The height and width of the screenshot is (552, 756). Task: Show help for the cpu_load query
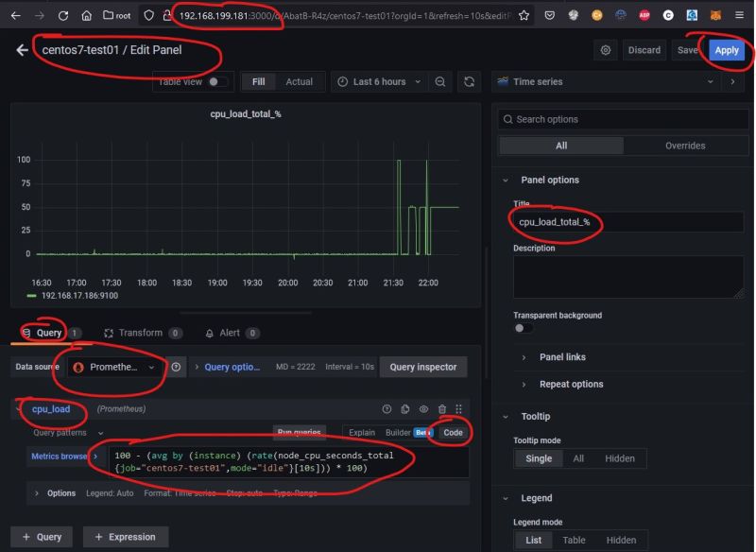click(387, 409)
